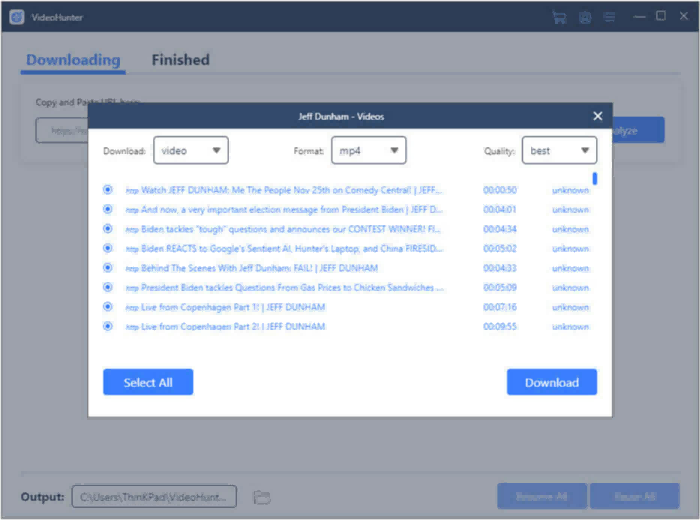Open the shopping cart icon in title bar

(559, 17)
